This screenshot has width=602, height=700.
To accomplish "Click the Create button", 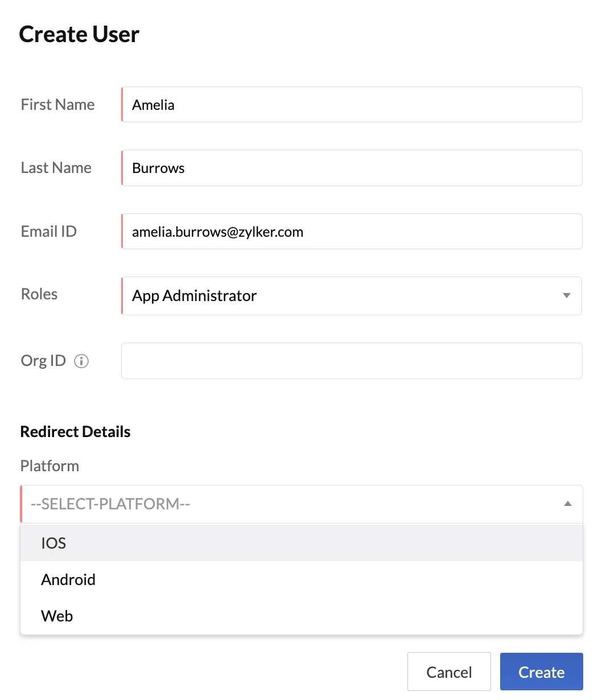I will 542,672.
